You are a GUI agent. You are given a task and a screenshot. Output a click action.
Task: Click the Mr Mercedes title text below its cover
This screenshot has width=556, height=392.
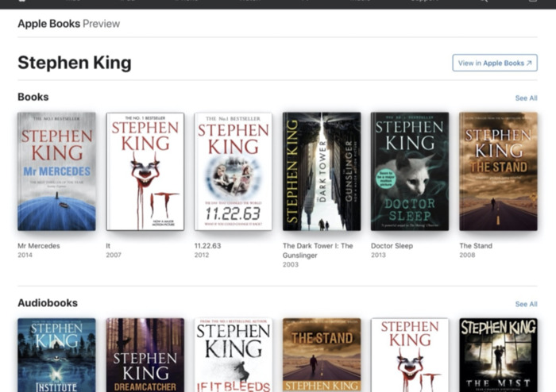click(38, 246)
